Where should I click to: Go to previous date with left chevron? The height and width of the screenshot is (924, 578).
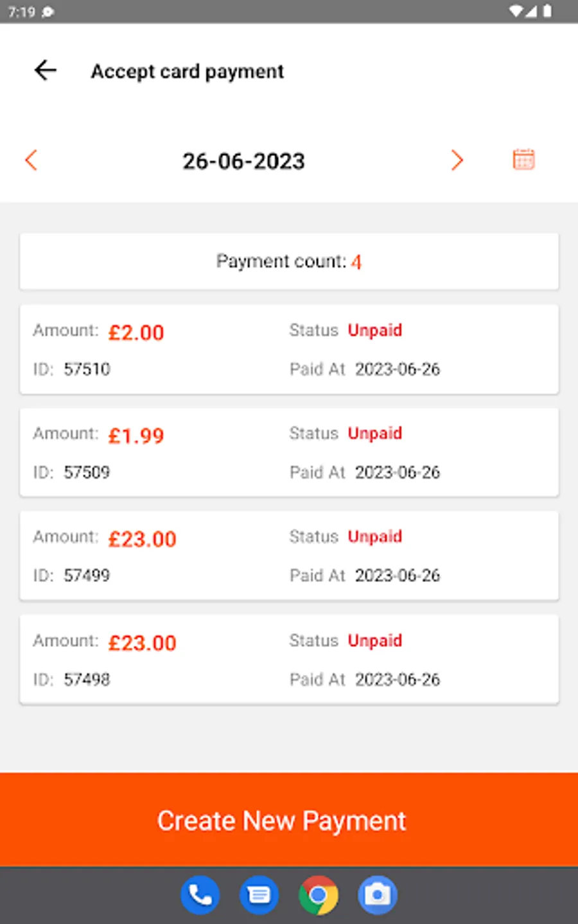(x=31, y=160)
